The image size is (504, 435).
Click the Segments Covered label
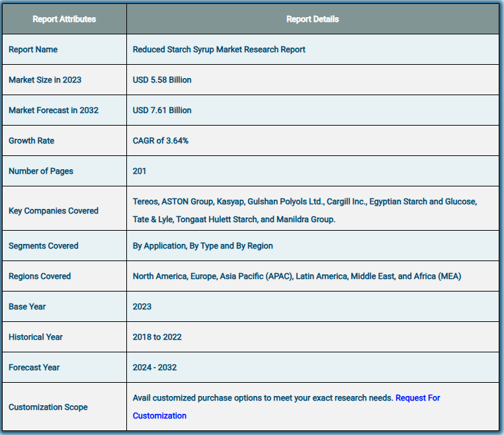click(44, 246)
